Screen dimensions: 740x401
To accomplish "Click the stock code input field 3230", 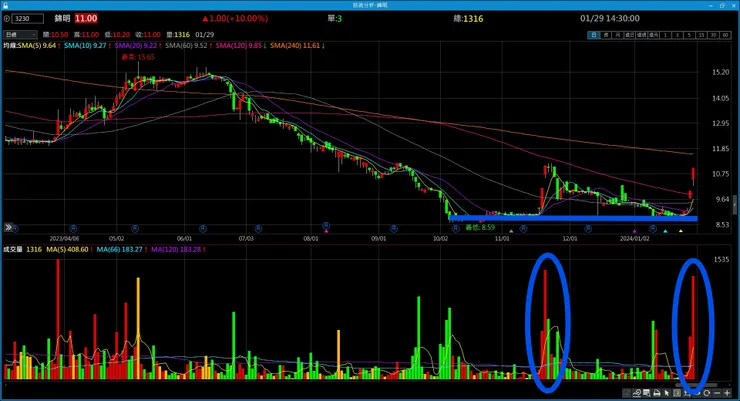I will coord(27,19).
